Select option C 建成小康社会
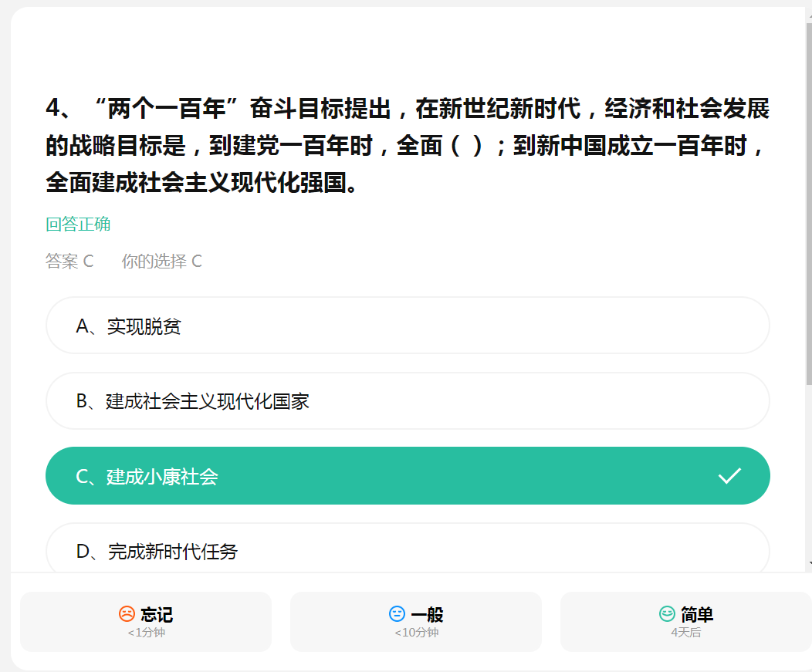The image size is (812, 672). pyautogui.click(x=408, y=476)
